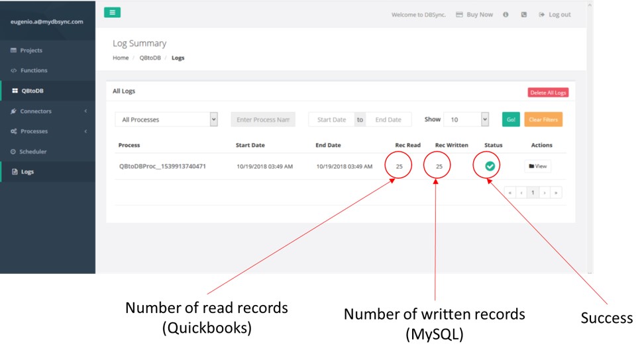
Task: Toggle the sidebar with the green hamburger button
Action: point(112,13)
